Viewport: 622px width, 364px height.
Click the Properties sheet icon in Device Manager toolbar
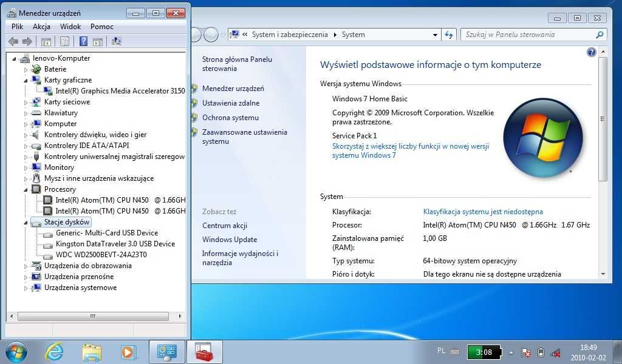coord(64,41)
